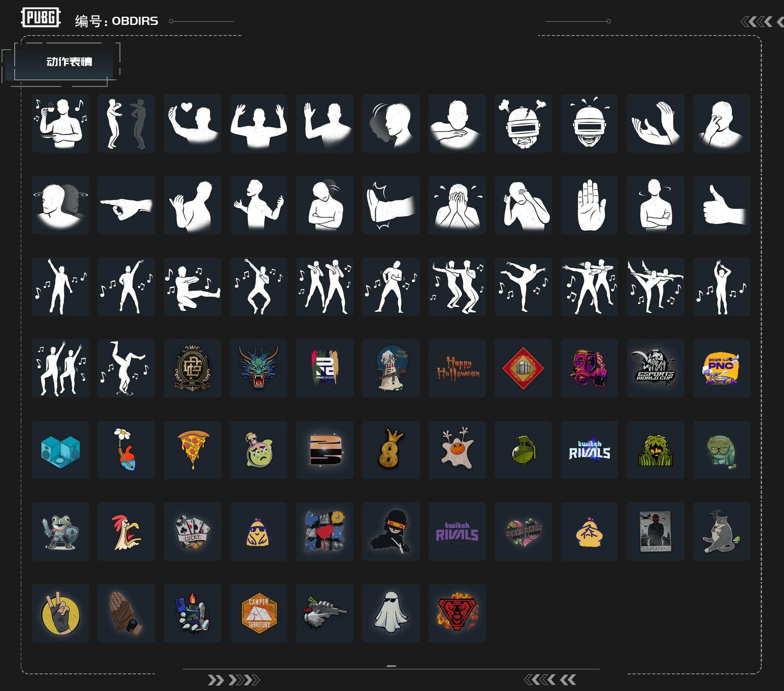This screenshot has height=691, width=784.
Task: Select the Esports World Cup spray
Action: click(x=655, y=368)
